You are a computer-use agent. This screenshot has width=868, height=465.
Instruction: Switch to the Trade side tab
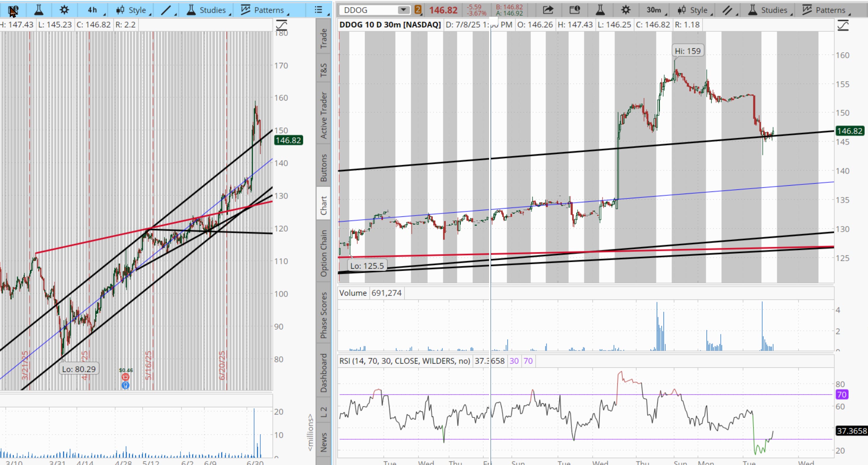[x=324, y=38]
